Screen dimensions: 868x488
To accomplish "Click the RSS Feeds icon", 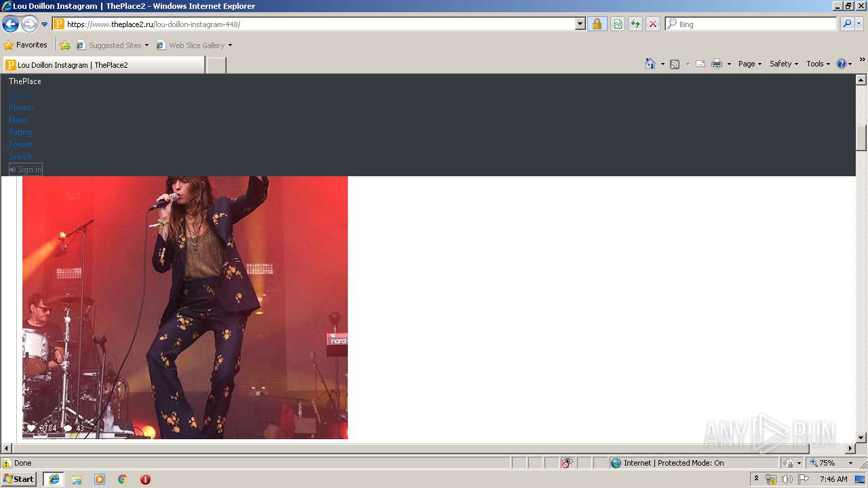I will pos(675,64).
